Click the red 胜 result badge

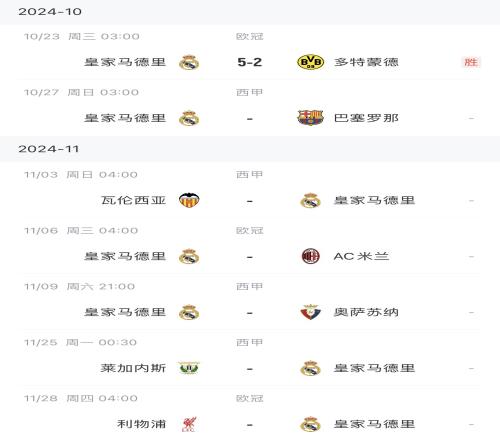click(471, 62)
